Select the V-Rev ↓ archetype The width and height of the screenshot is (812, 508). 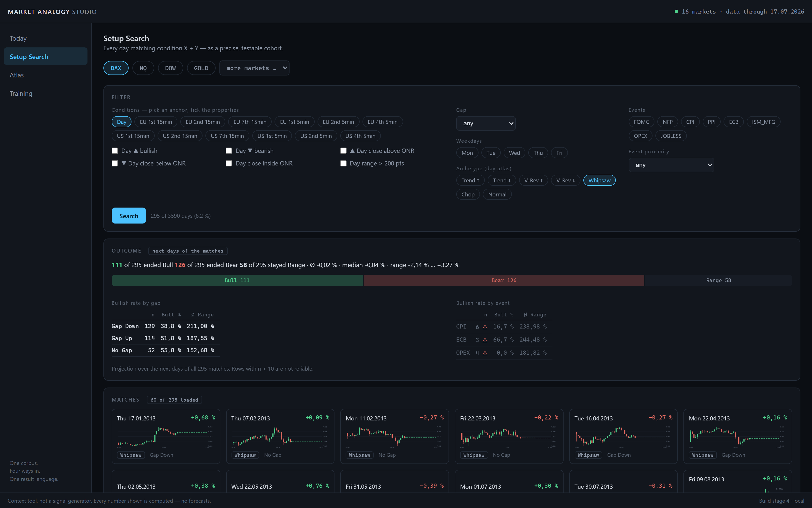pos(566,180)
